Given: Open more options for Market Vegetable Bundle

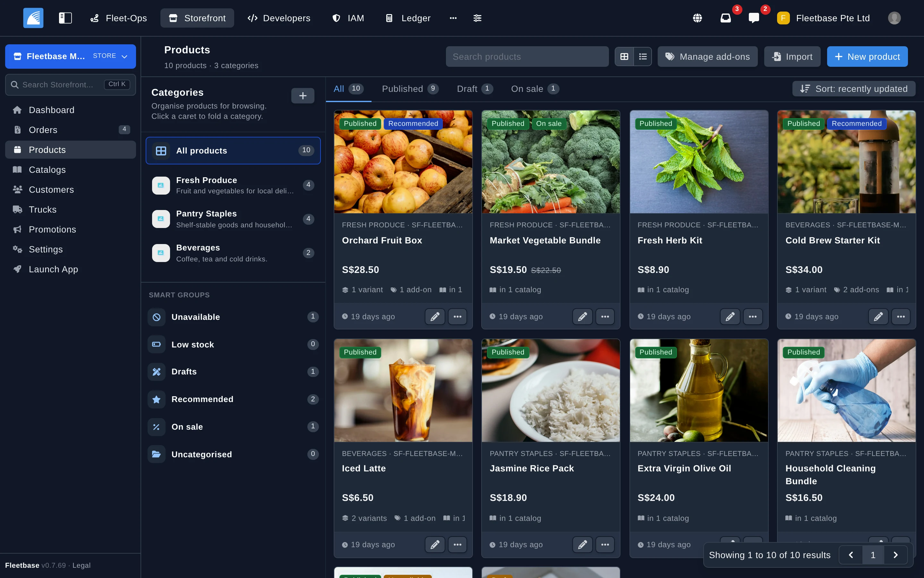Looking at the screenshot, I should click(x=605, y=317).
